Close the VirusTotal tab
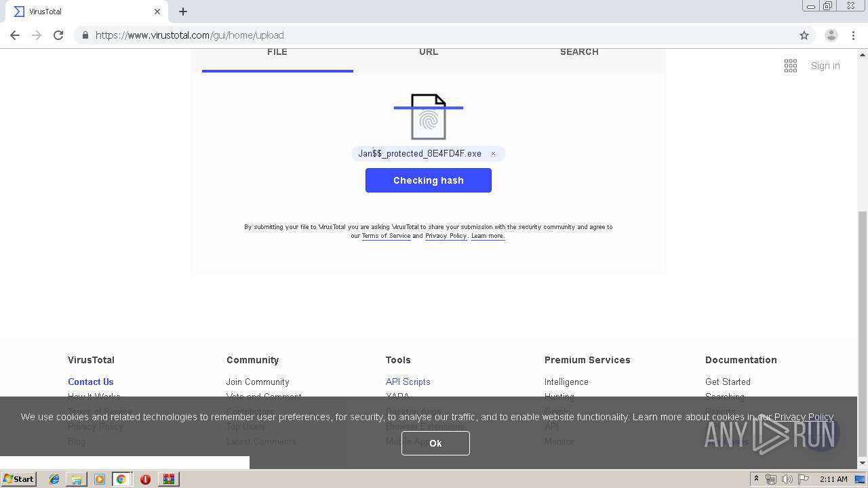 coord(157,12)
